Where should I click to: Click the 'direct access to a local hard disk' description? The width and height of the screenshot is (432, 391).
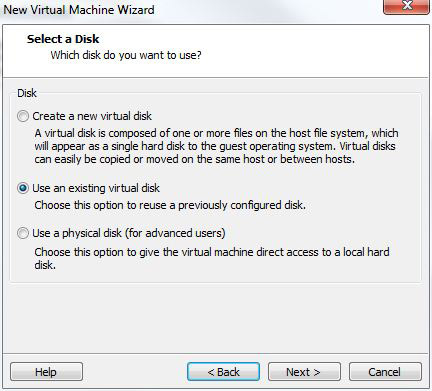click(212, 258)
